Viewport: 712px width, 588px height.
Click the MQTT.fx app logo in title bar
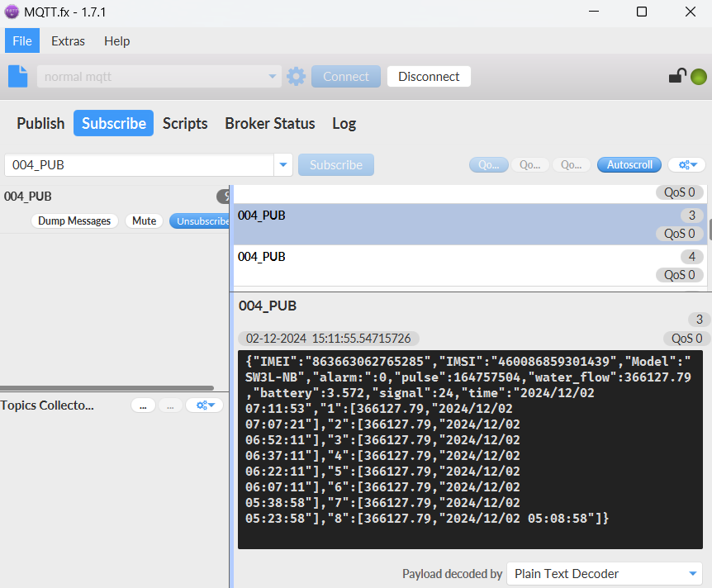[12, 12]
